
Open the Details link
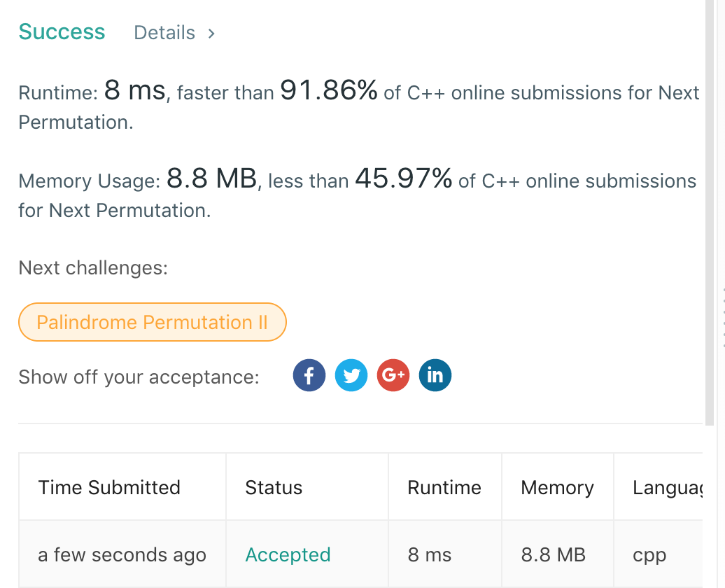[x=164, y=33]
